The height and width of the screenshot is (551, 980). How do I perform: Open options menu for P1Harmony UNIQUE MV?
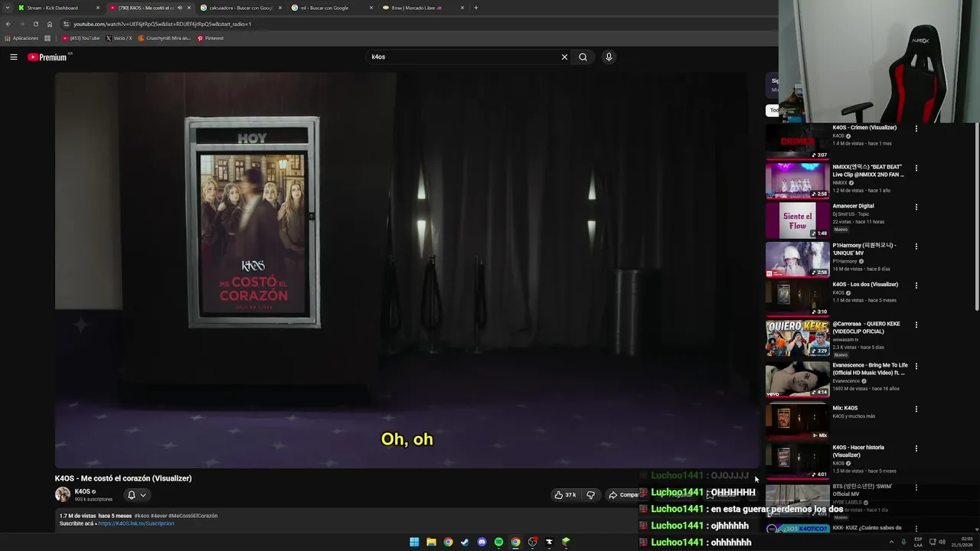tap(916, 246)
